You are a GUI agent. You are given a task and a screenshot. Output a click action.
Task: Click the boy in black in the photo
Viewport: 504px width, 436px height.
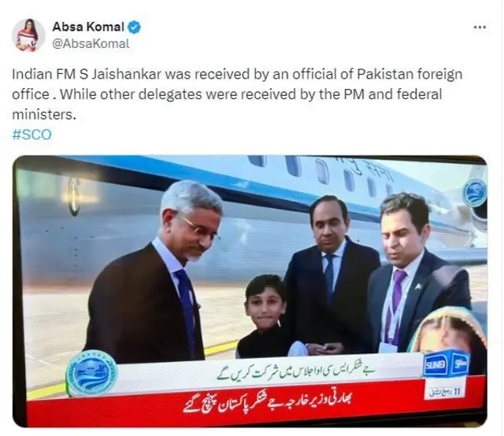click(265, 317)
